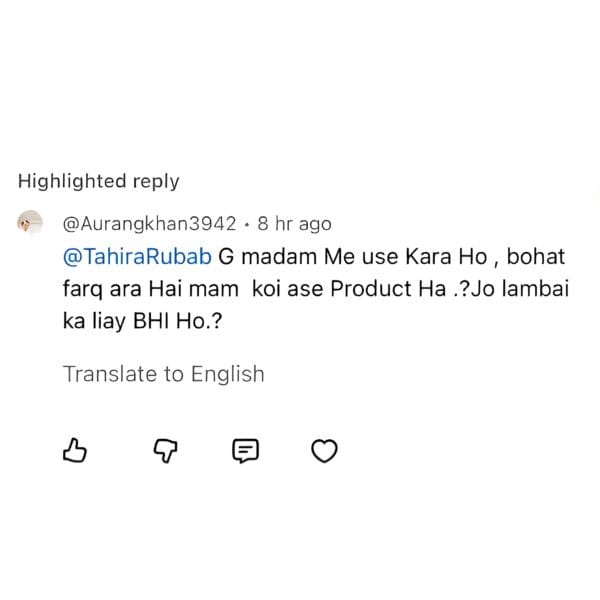Click the dot separator before the timestamp
This screenshot has height=600, width=600.
(246, 223)
